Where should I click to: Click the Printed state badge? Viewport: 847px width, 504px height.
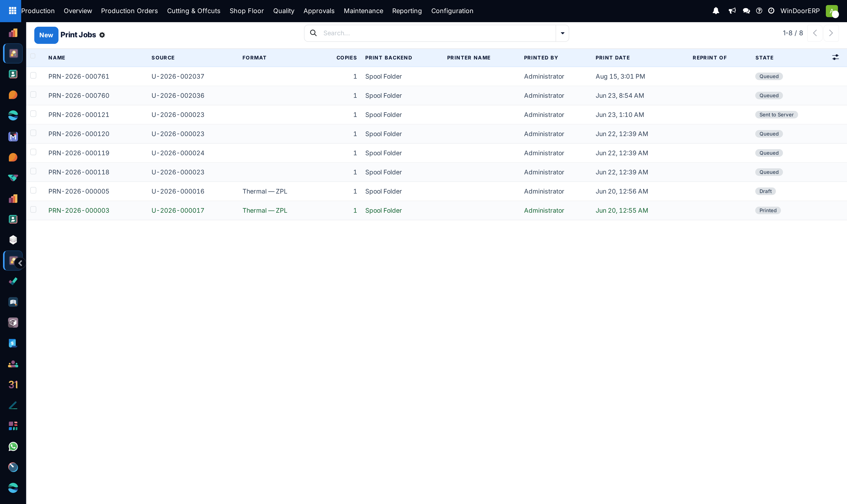[768, 211]
